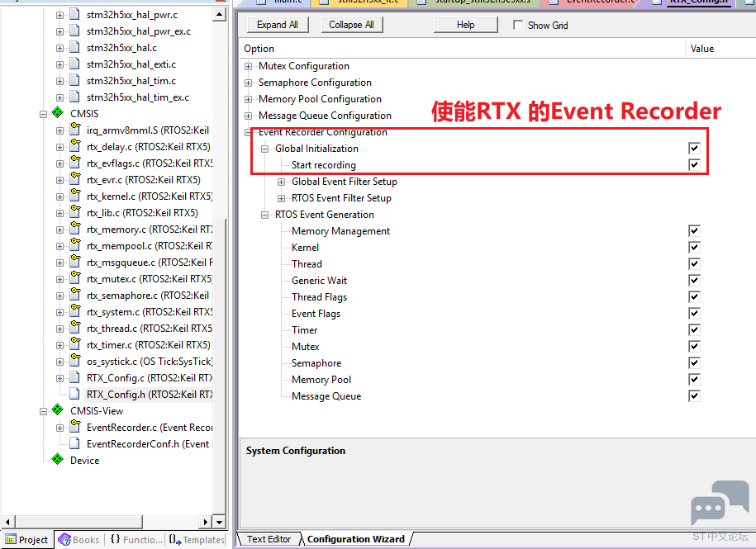This screenshot has height=549, width=756.
Task: Collapse RTOS Event Generation node
Action: (x=264, y=215)
